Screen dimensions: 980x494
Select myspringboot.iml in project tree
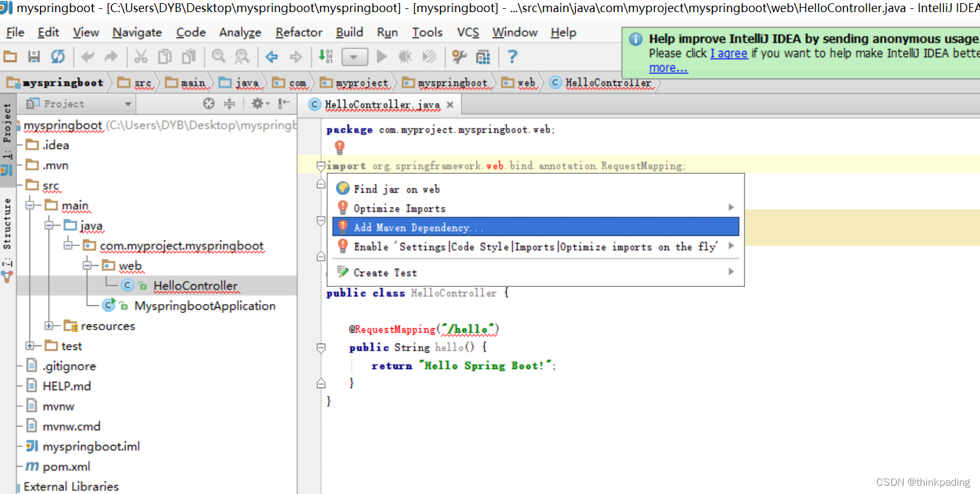point(91,446)
